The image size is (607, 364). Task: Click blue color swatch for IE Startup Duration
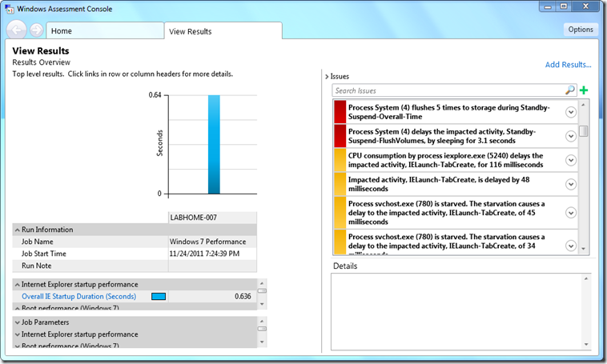(159, 296)
